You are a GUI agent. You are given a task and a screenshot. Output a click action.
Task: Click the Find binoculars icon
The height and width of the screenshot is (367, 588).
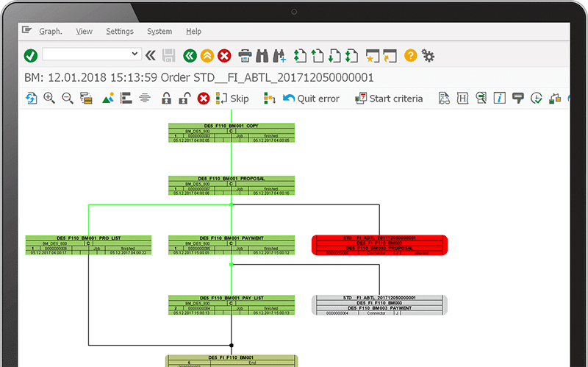click(262, 56)
